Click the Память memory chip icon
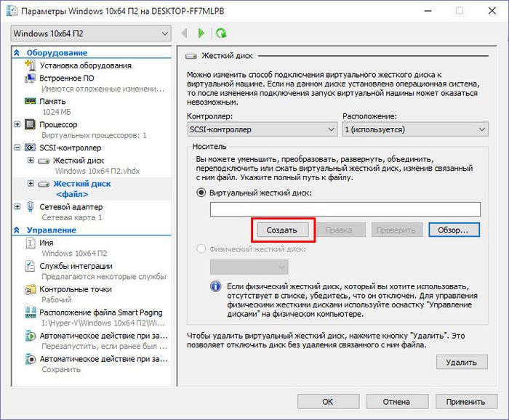 click(x=31, y=101)
